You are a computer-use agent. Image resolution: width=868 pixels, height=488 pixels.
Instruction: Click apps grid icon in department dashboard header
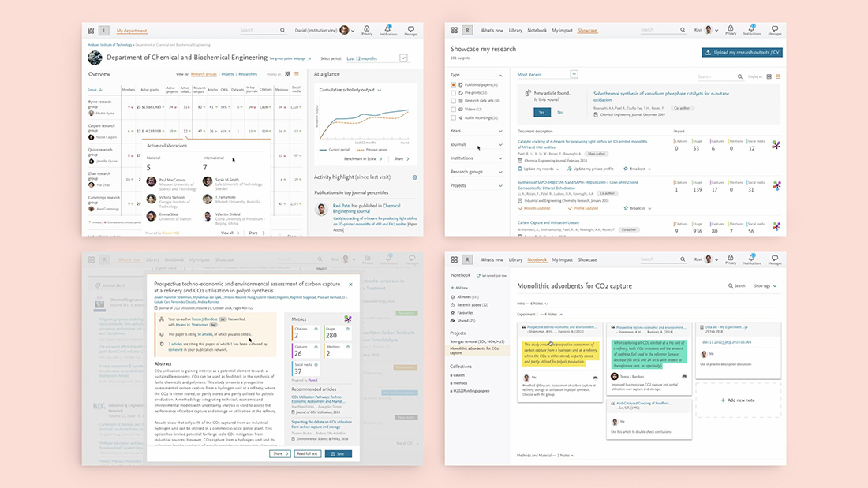91,31
